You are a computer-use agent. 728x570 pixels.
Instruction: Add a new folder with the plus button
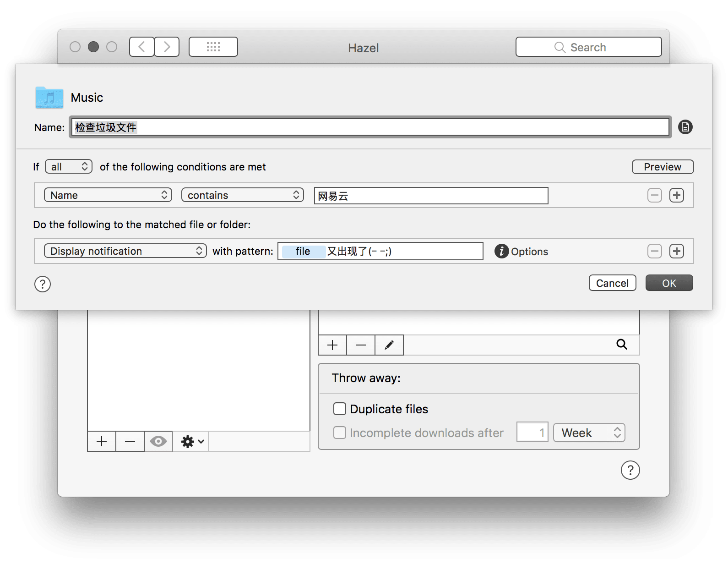[102, 441]
